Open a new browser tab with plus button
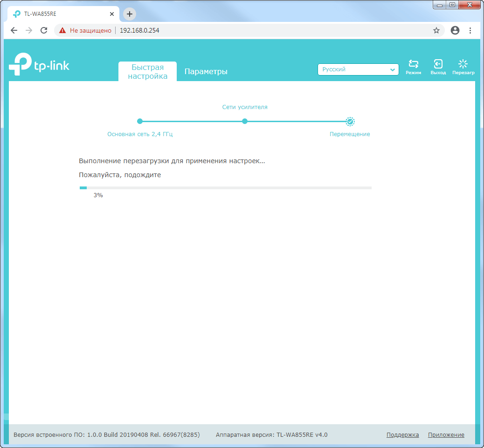The height and width of the screenshot is (448, 484). tap(129, 14)
